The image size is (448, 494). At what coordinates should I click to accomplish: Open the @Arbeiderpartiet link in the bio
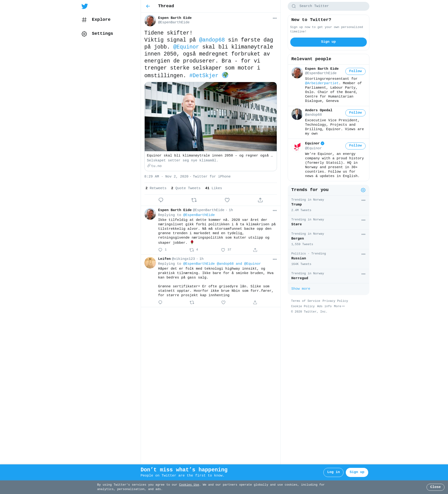(322, 83)
